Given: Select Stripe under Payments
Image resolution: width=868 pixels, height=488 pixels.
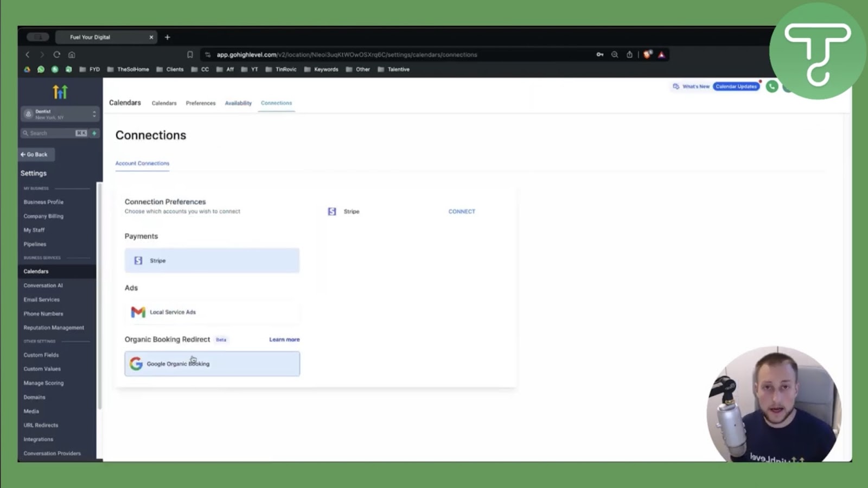Looking at the screenshot, I should (212, 260).
